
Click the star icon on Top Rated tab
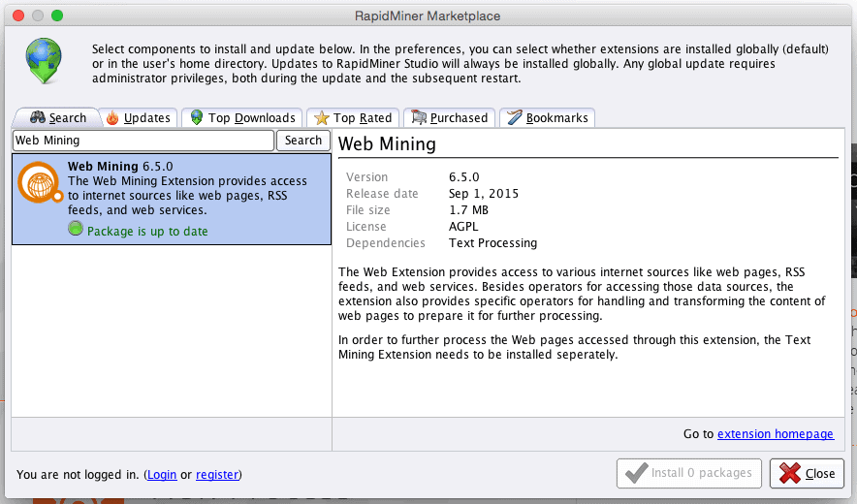pos(322,117)
